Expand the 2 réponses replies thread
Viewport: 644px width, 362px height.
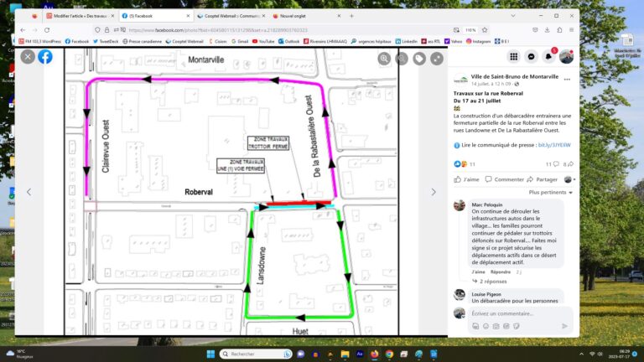point(493,282)
